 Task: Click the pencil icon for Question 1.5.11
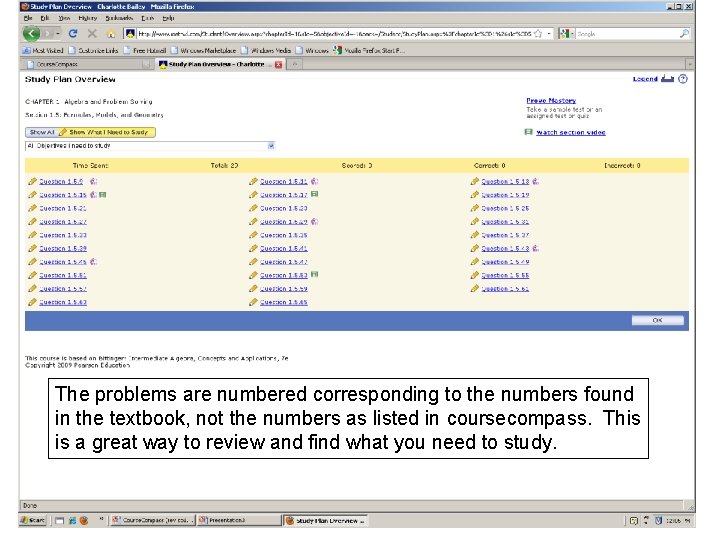click(253, 181)
